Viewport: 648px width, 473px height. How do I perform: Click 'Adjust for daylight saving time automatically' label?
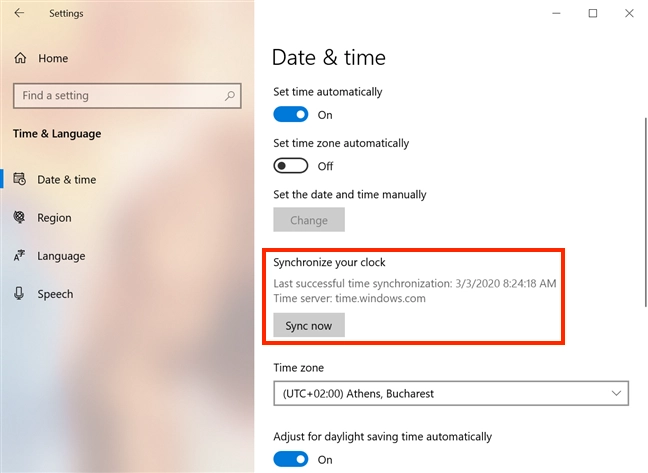(x=382, y=437)
